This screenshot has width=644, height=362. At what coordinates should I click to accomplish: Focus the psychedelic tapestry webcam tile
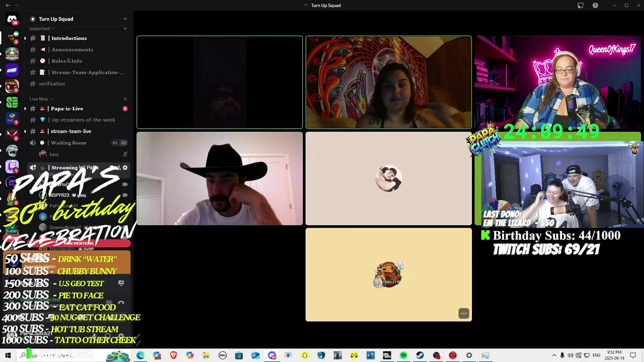tap(388, 82)
